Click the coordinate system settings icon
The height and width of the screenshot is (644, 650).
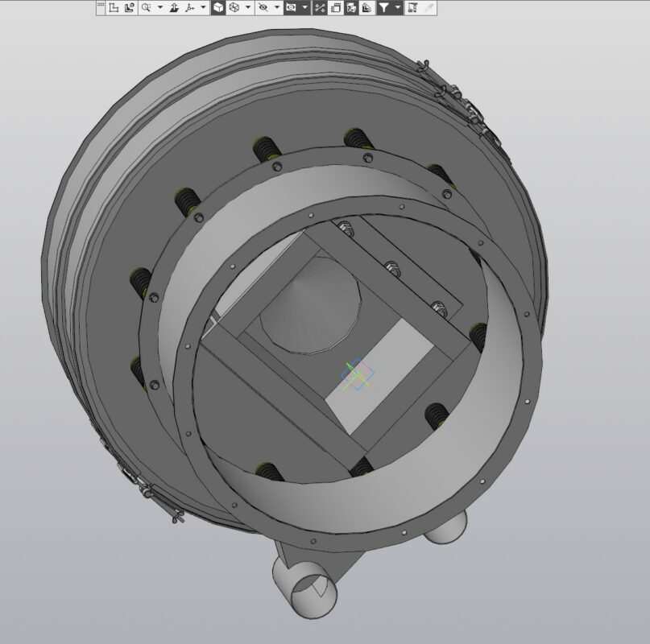point(129,7)
